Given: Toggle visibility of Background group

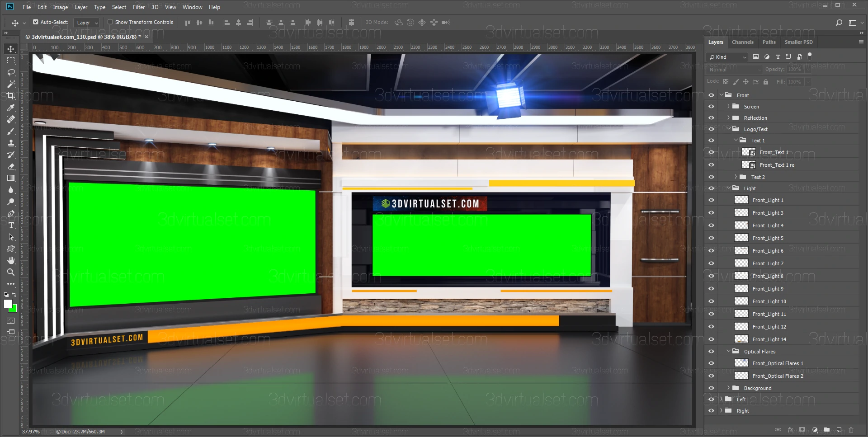Looking at the screenshot, I should (x=711, y=388).
